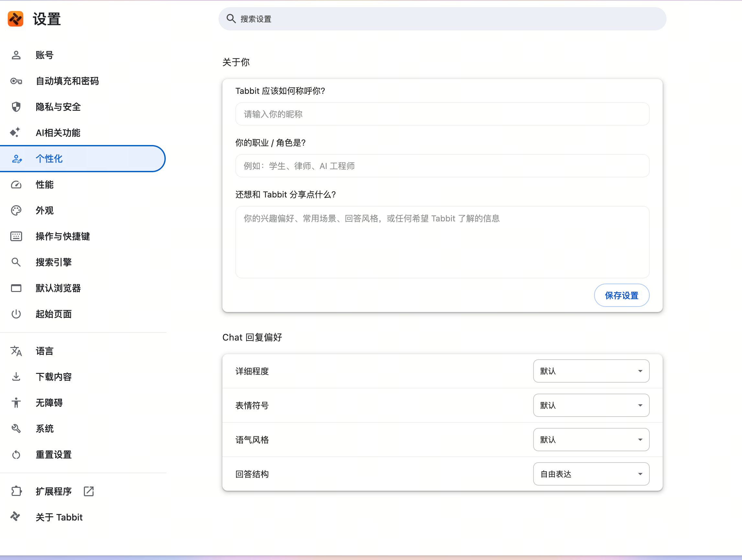Click the power icon for 起始页面
This screenshot has width=742, height=560.
16,314
